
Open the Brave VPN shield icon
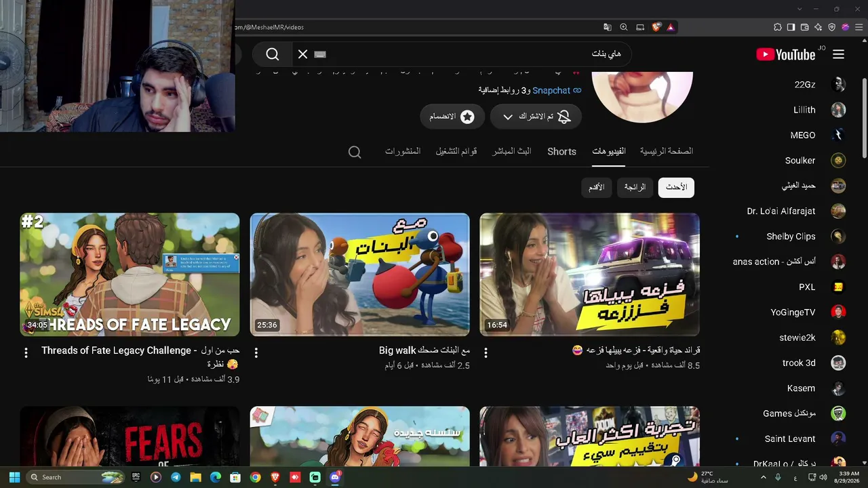(x=832, y=27)
